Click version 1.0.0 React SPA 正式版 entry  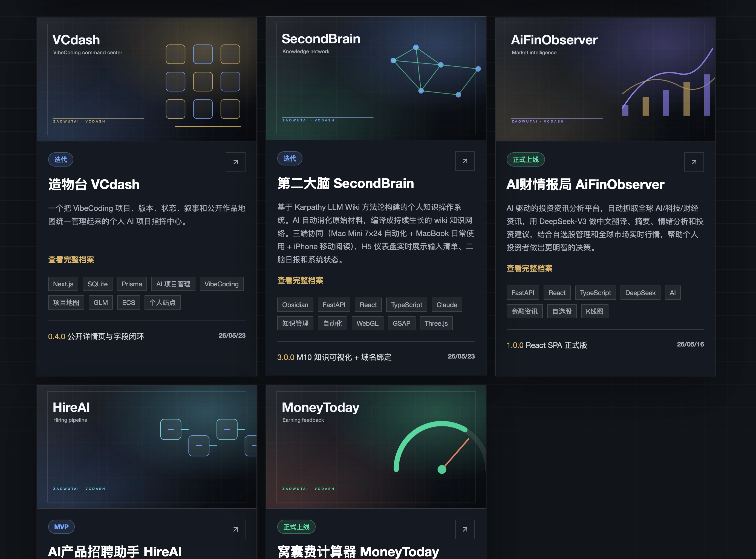pyautogui.click(x=547, y=345)
